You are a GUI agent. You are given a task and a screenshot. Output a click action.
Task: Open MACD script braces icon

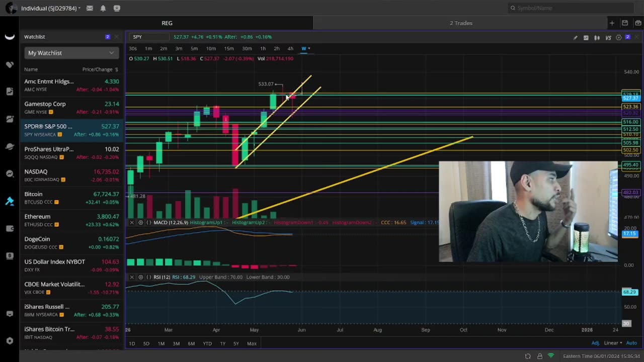coord(149,222)
